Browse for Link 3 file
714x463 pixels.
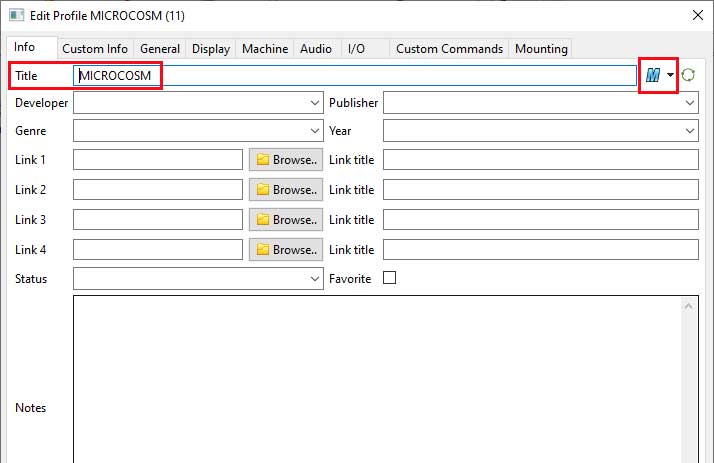pyautogui.click(x=286, y=220)
